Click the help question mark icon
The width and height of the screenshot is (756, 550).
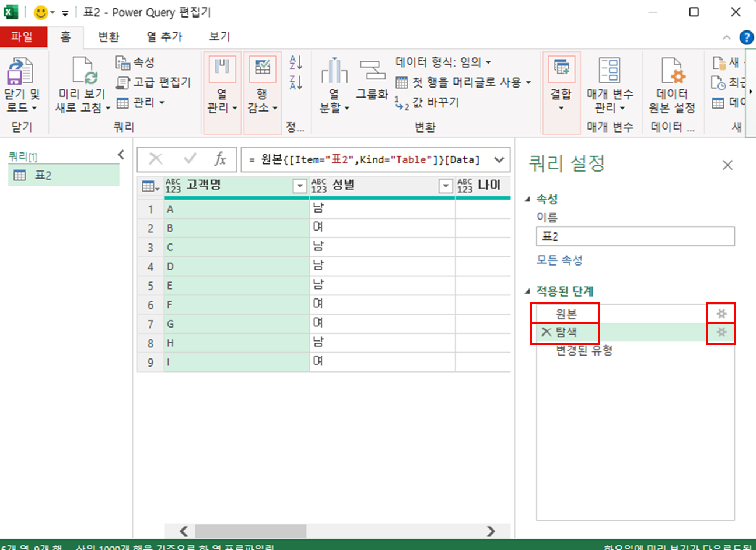pos(746,37)
